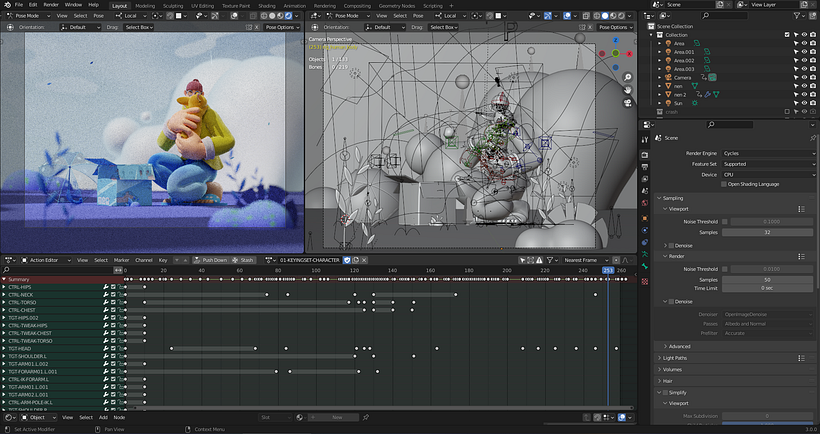Open the Marker menu in Action Editor
The image size is (820, 434).
[121, 260]
